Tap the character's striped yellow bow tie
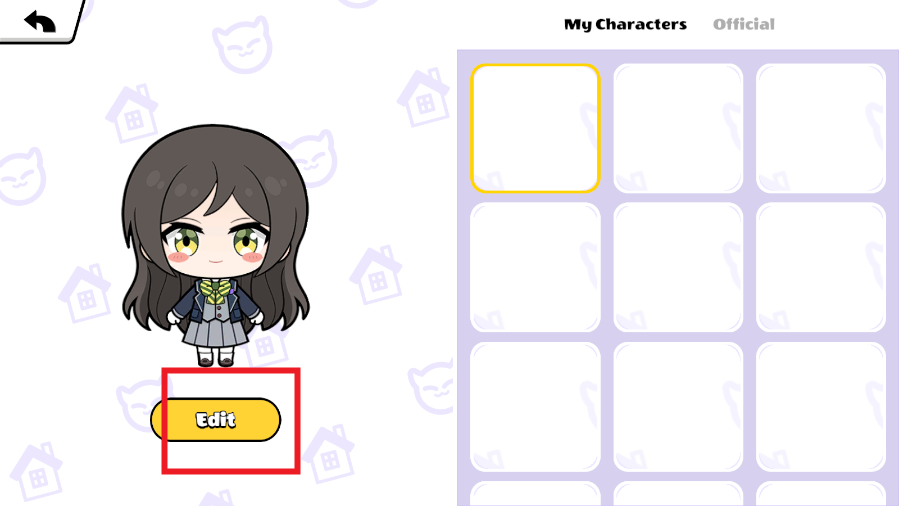The height and width of the screenshot is (506, 899). (216, 293)
